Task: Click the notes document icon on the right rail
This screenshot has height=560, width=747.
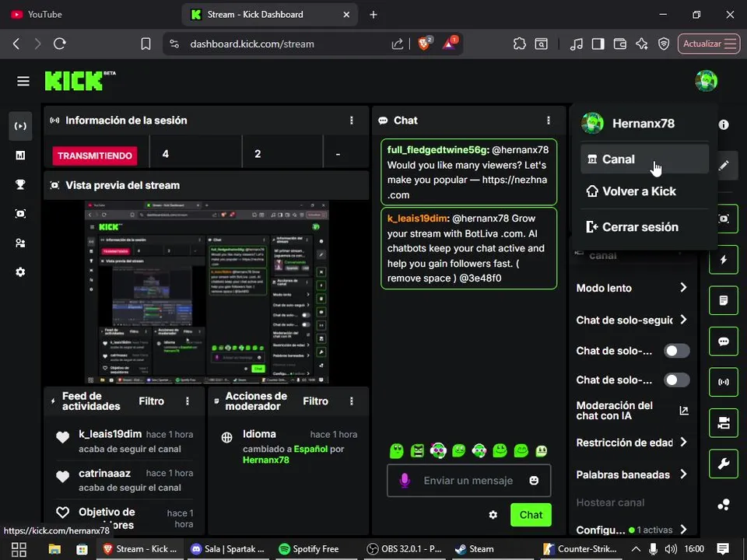Action: pos(724,300)
